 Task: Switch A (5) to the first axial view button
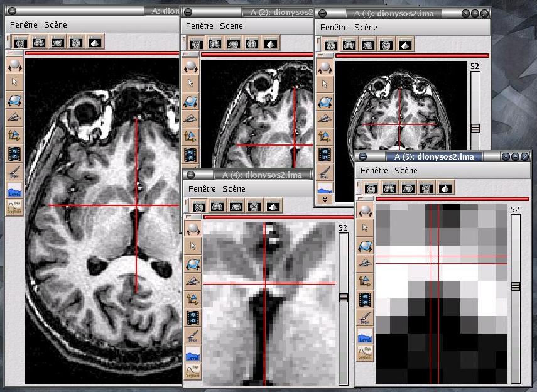[x=371, y=188]
